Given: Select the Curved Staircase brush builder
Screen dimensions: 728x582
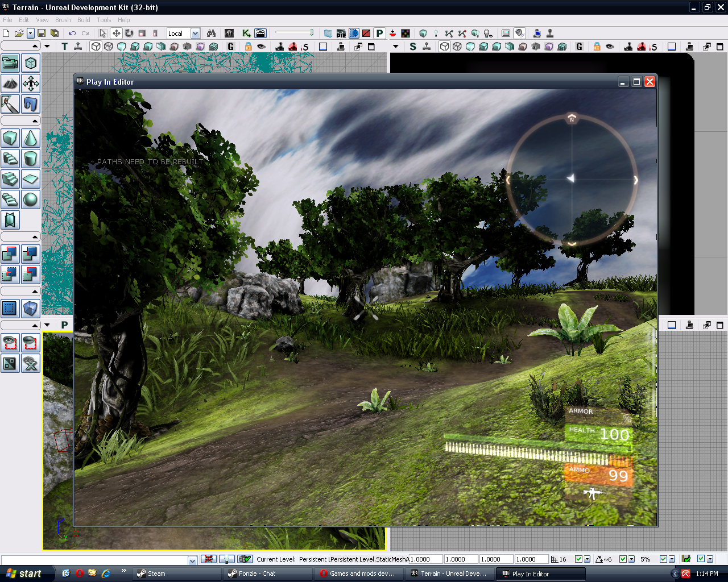Looking at the screenshot, I should (x=10, y=159).
